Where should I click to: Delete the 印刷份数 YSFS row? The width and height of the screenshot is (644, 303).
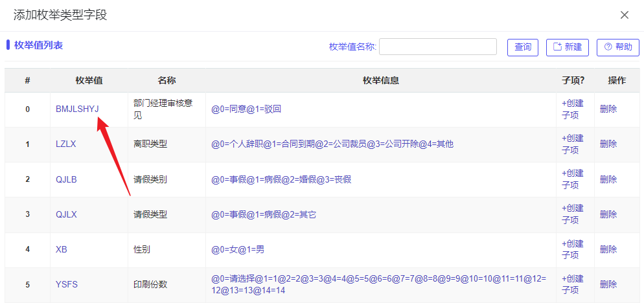(608, 284)
